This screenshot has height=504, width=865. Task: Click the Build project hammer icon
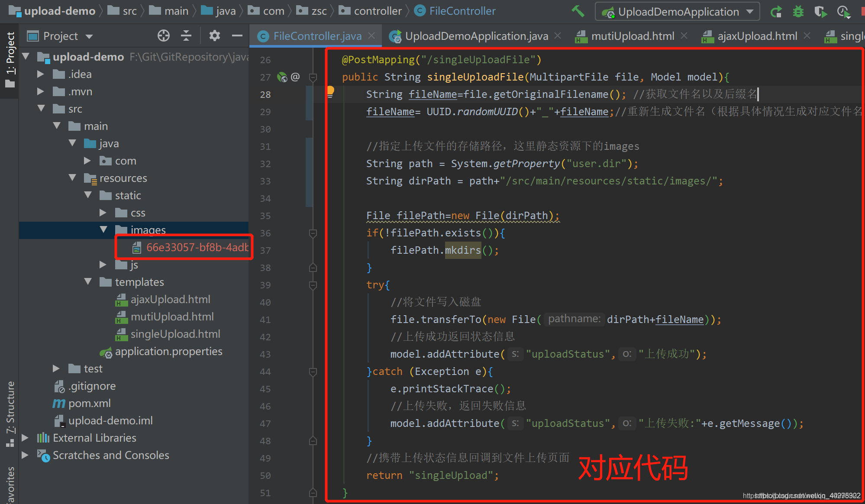578,11
